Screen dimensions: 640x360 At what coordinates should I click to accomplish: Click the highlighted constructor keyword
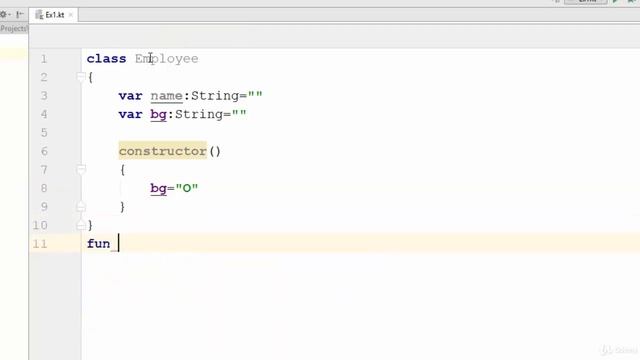[162, 151]
